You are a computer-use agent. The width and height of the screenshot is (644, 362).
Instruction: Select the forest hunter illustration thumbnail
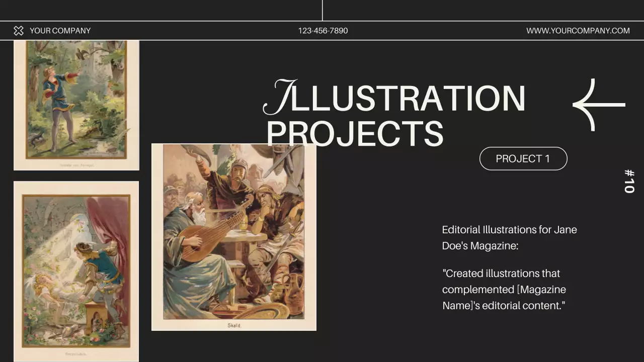76,98
